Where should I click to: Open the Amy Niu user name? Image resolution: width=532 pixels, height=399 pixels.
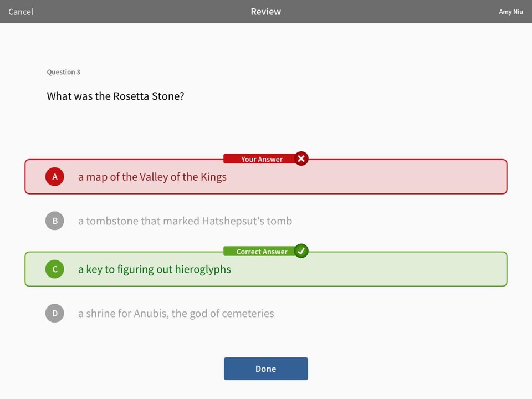pyautogui.click(x=510, y=12)
